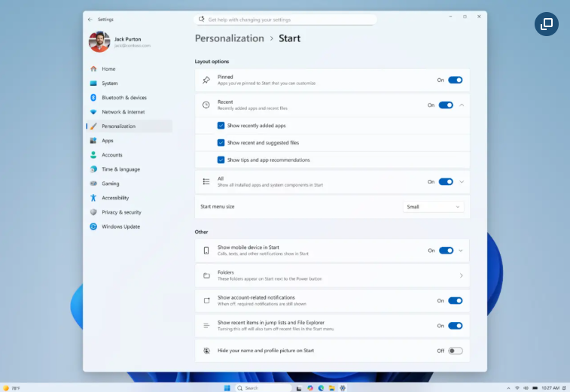Click the copy overlay button top right
Screen dimensions: 570x392
[x=547, y=24]
